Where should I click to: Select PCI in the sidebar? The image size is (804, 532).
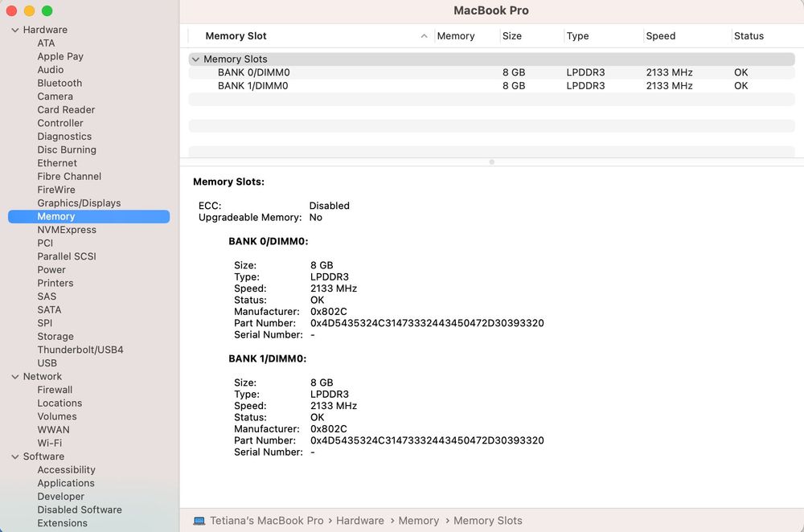(x=45, y=243)
